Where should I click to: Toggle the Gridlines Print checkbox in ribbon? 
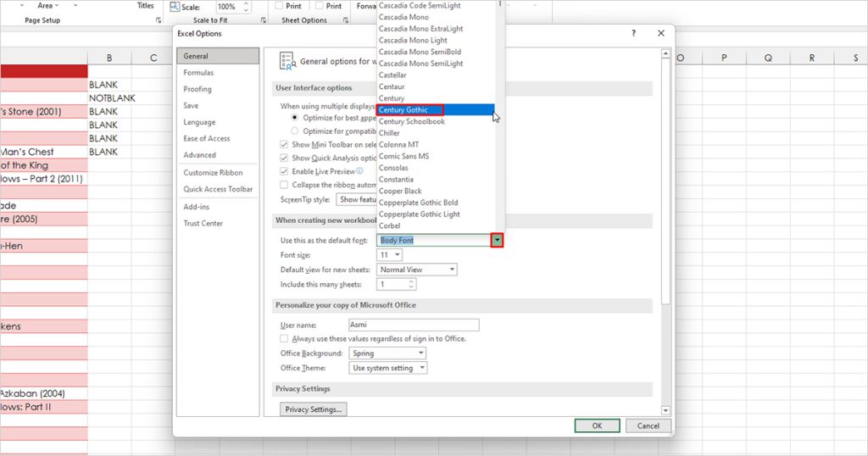click(279, 6)
